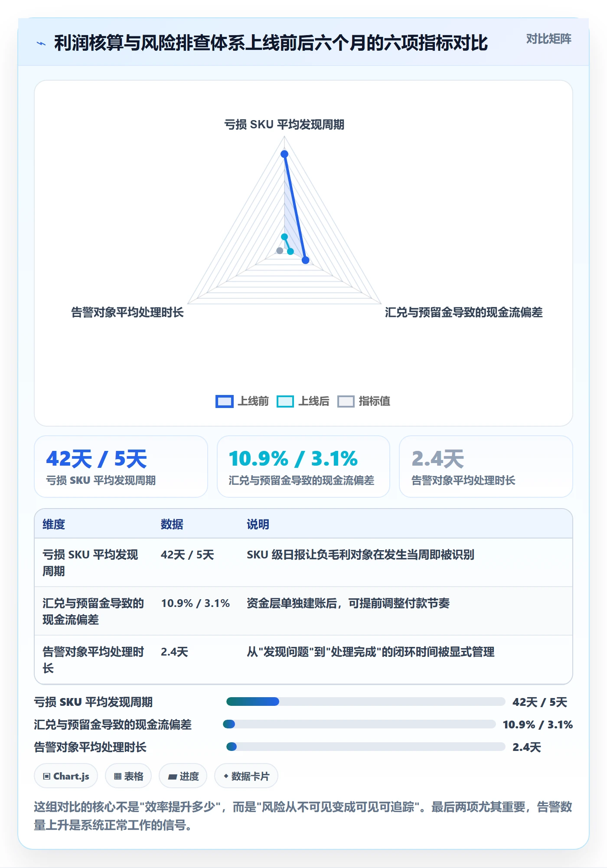Click table cell 2.4天
This screenshot has width=607, height=868.
pos(175,652)
